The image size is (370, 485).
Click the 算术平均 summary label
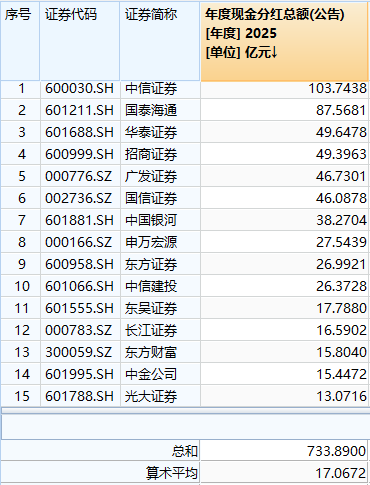(x=172, y=473)
